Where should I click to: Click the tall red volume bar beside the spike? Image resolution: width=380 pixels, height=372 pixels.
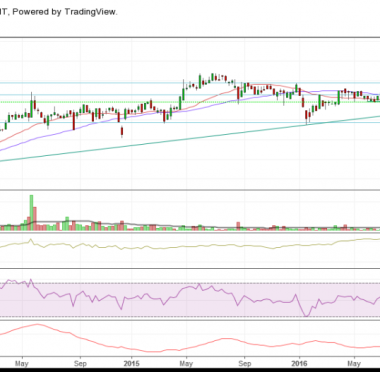click(x=35, y=218)
